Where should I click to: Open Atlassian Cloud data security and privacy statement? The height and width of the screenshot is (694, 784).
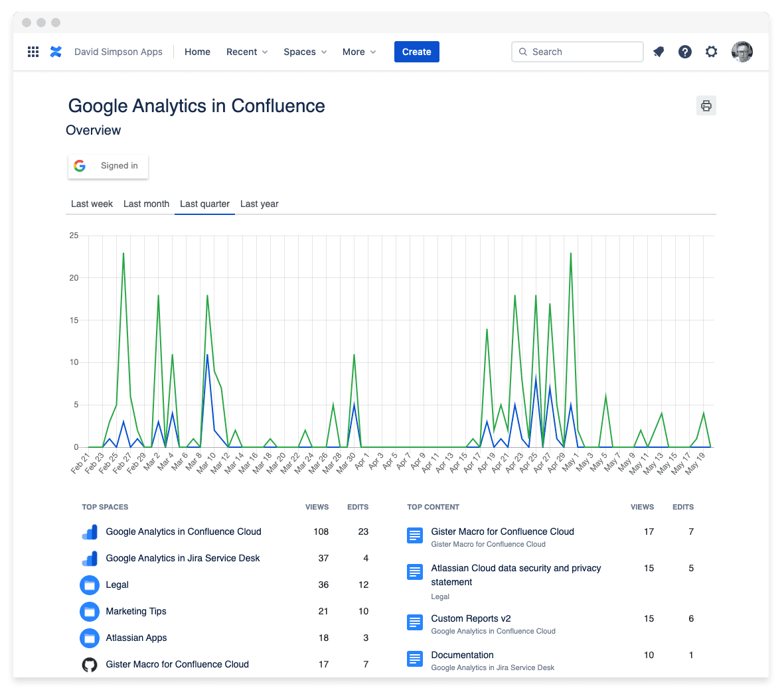pyautogui.click(x=516, y=575)
